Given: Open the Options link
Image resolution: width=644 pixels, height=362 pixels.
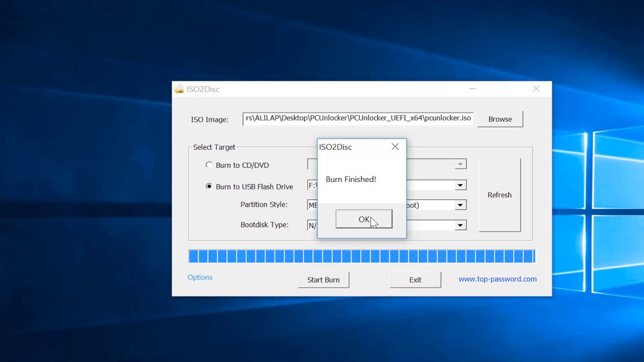Looking at the screenshot, I should (200, 278).
